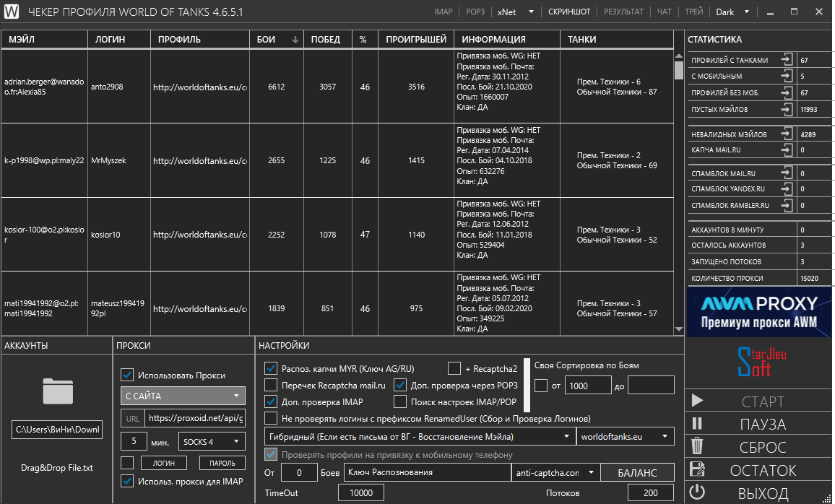835x504 pixels.
Task: Enable the Перечек Recaptcha mail.ru checkbox
Action: point(271,384)
